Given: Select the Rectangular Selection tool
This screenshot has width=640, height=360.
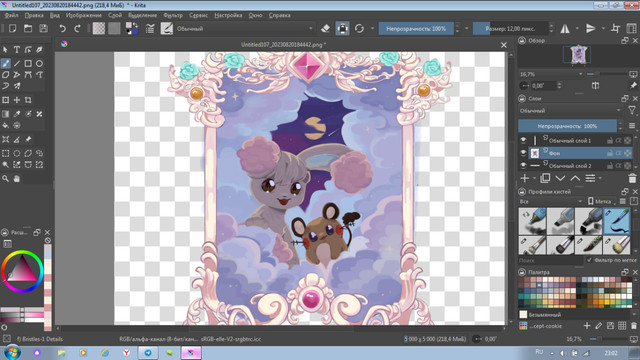Looking at the screenshot, I should coord(5,153).
